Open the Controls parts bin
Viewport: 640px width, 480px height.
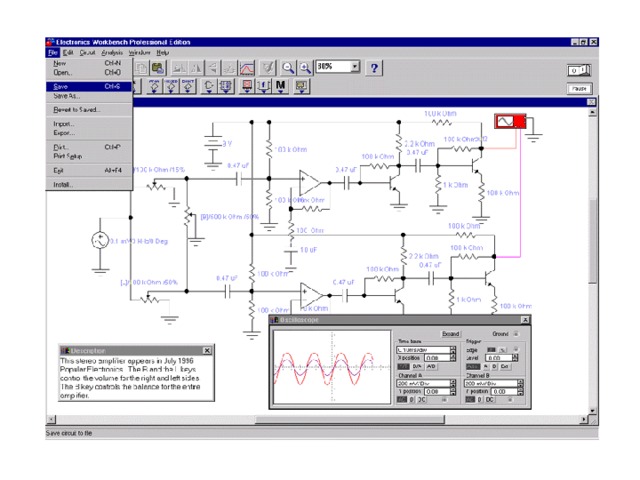click(264, 87)
